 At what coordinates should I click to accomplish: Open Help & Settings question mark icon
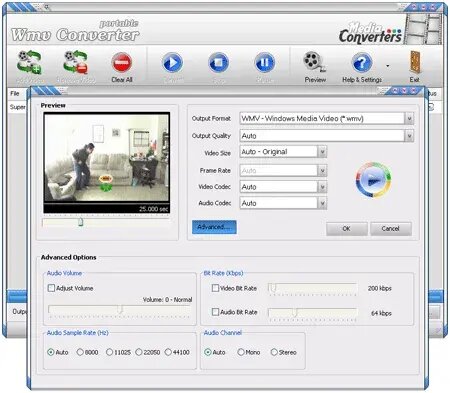click(362, 63)
